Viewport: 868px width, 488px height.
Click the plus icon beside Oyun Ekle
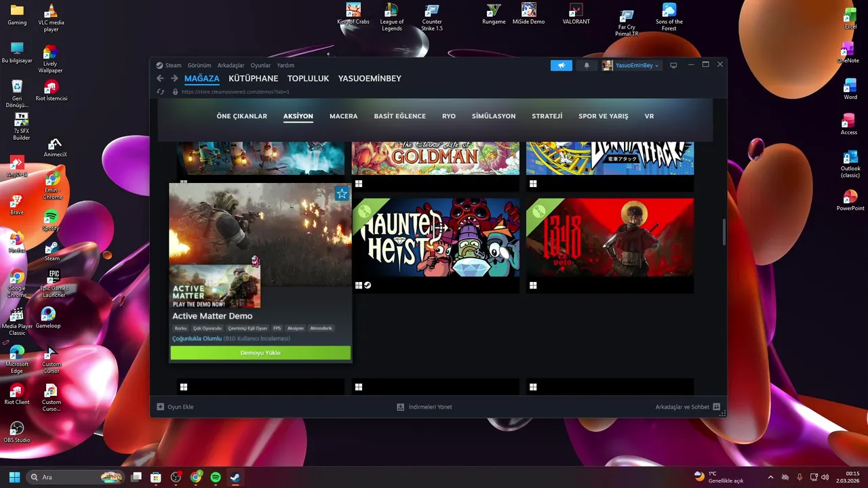(161, 407)
